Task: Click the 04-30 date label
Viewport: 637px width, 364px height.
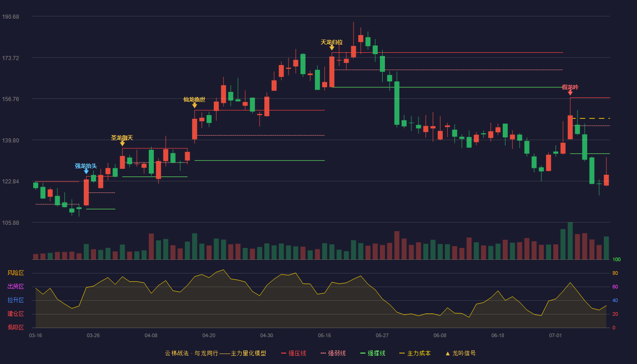Action: pyautogui.click(x=267, y=335)
